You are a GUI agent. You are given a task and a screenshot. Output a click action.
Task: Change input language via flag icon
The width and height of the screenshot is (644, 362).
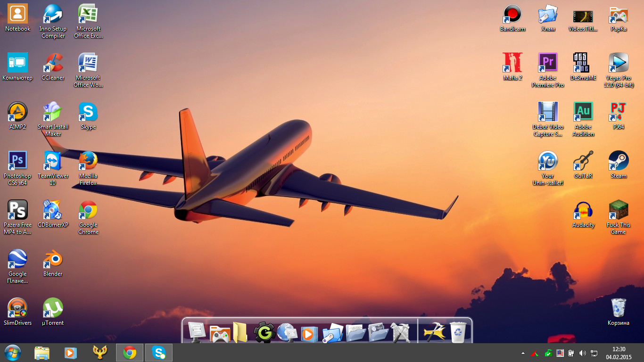pos(560,353)
